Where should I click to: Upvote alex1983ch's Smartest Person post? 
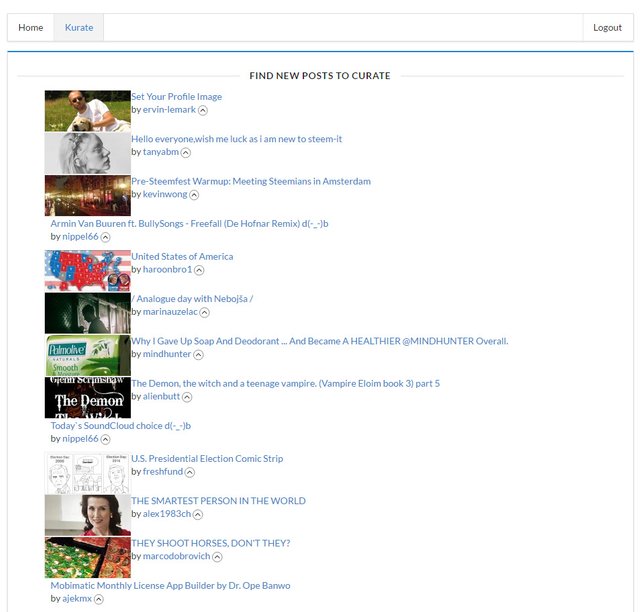(x=198, y=514)
